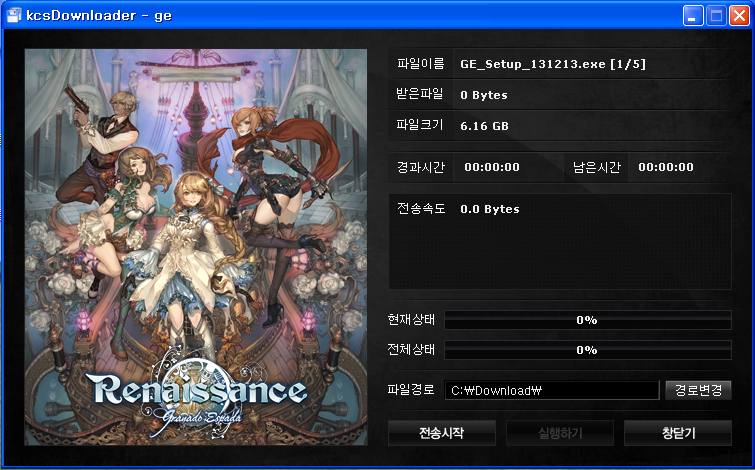Click the 전체상태 overall progress bar

[x=588, y=350]
